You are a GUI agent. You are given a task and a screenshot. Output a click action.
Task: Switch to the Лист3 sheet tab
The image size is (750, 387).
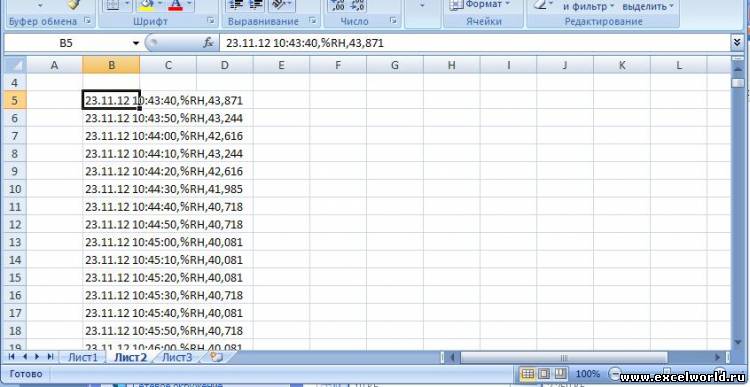[177, 357]
